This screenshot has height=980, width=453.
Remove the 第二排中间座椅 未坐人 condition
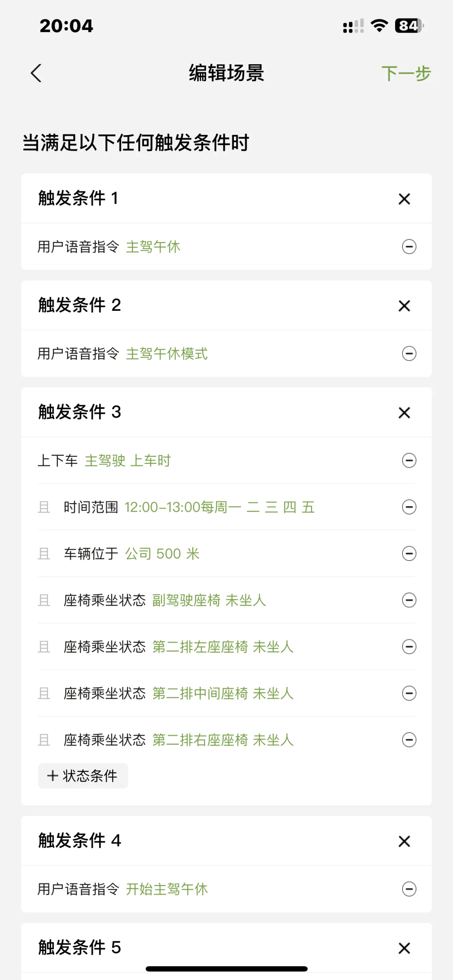tap(409, 693)
